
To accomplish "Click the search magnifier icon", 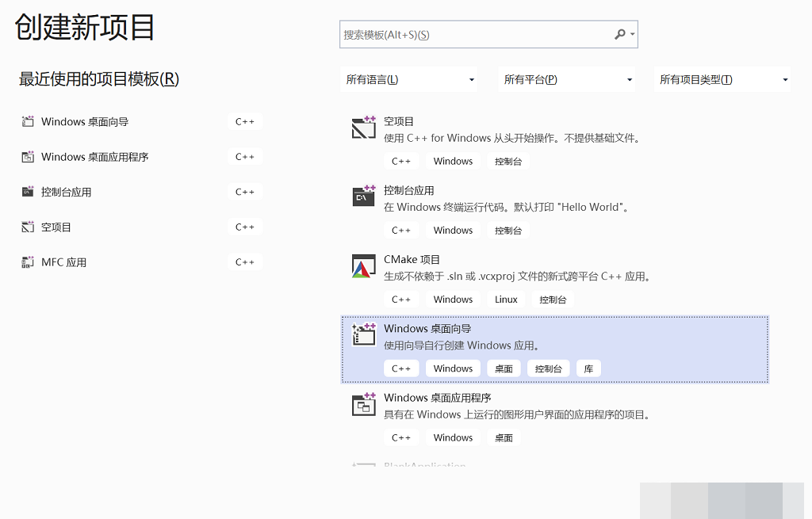I will pos(619,34).
